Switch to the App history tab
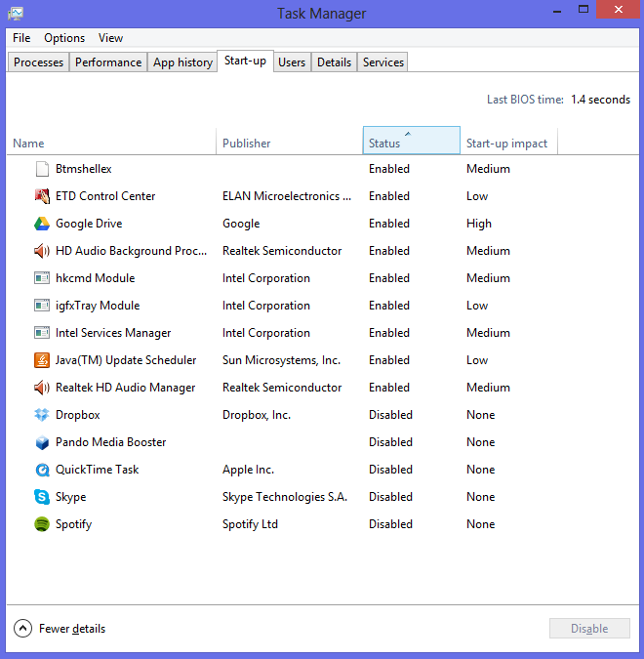The image size is (644, 659). tap(182, 62)
